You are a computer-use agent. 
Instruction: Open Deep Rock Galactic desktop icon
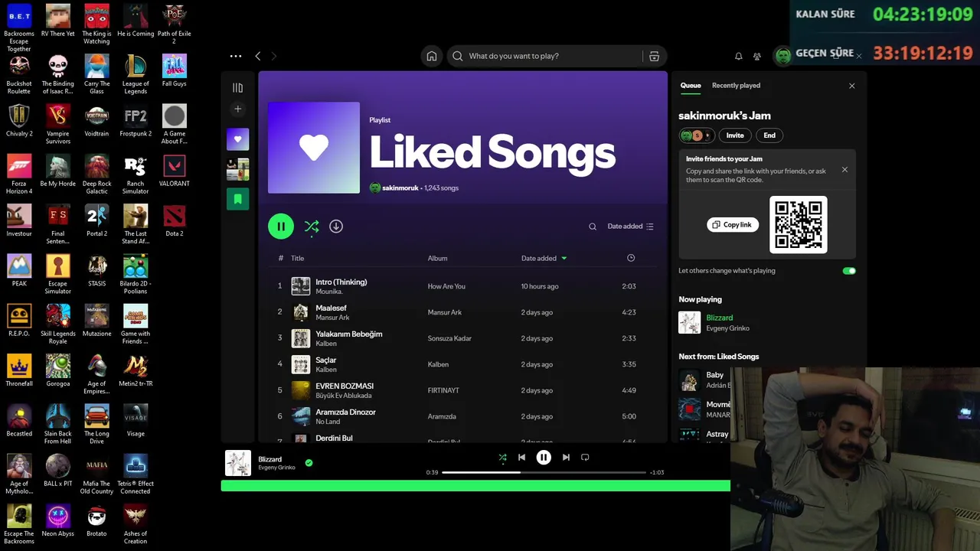pos(96,174)
